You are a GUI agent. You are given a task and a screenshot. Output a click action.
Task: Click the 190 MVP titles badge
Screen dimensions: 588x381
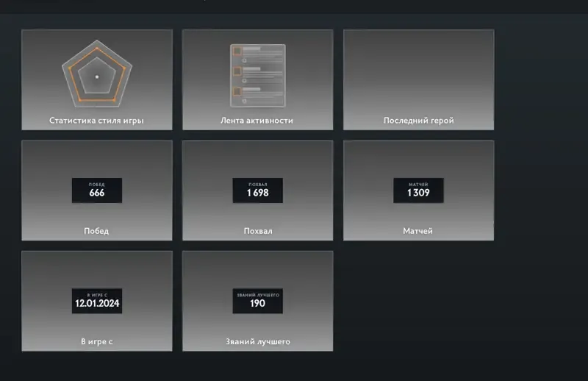[x=258, y=301]
